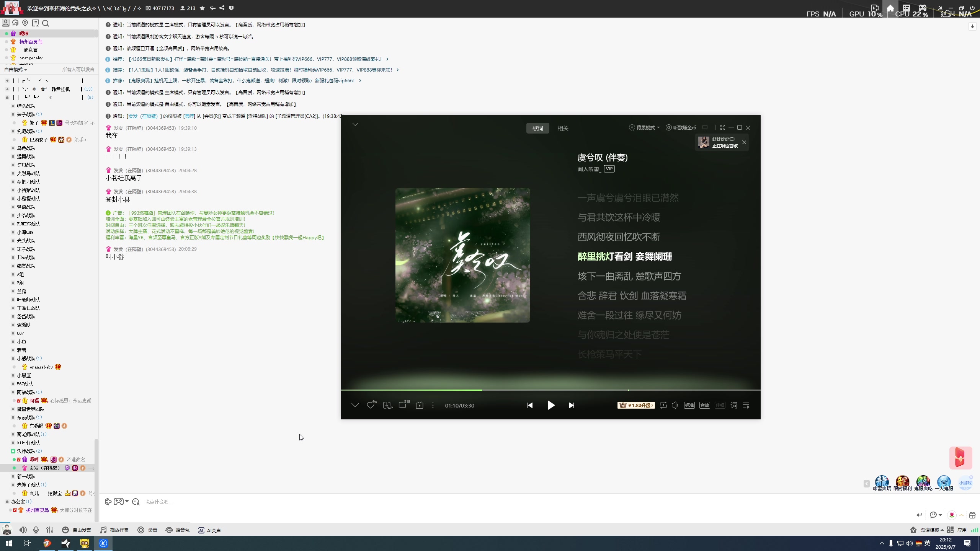Viewport: 980px width, 551px height.
Task: Mute the speaker in the bottom voice toolbar
Action: 23,530
